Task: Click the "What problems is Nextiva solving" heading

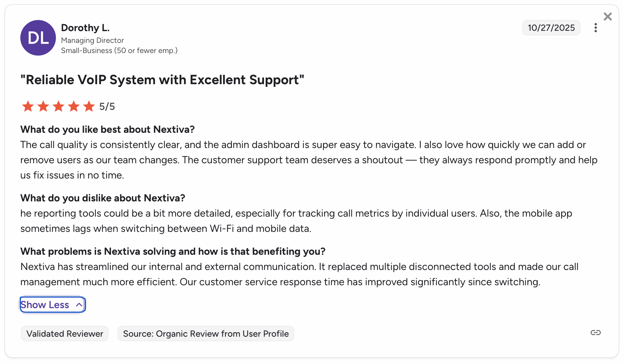Action: tap(173, 252)
